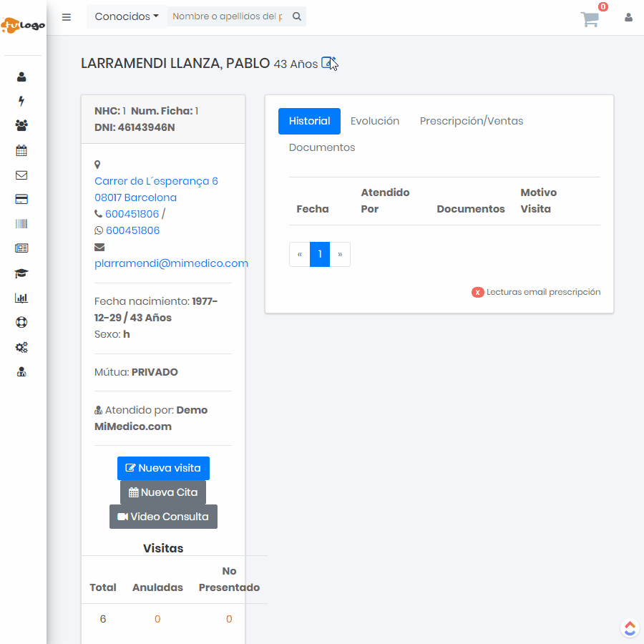Screen dimensions: 644x644
Task: Expand the Conocidos dropdown
Action: (x=127, y=16)
